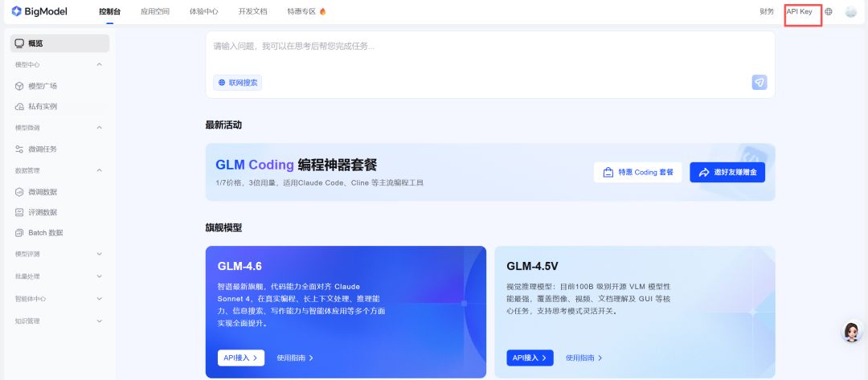Image resolution: width=868 pixels, height=380 pixels.
Task: Click the 最新活动 heading
Action: (223, 125)
